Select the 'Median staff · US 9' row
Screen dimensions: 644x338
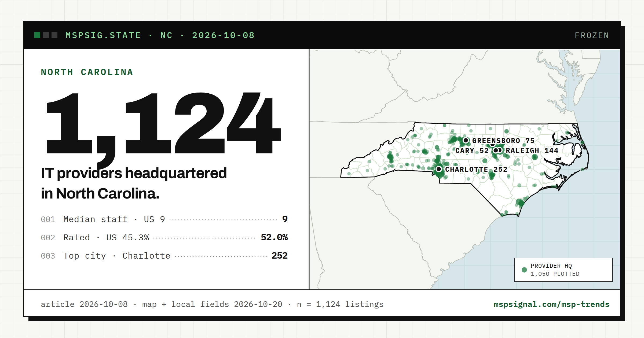pos(164,219)
